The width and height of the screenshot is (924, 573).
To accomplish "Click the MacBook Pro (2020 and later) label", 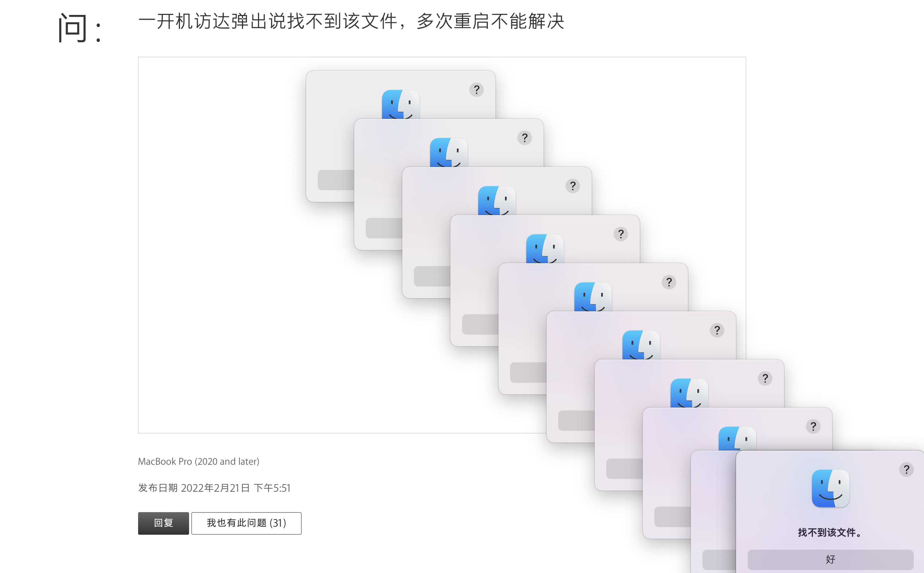I will pyautogui.click(x=199, y=461).
